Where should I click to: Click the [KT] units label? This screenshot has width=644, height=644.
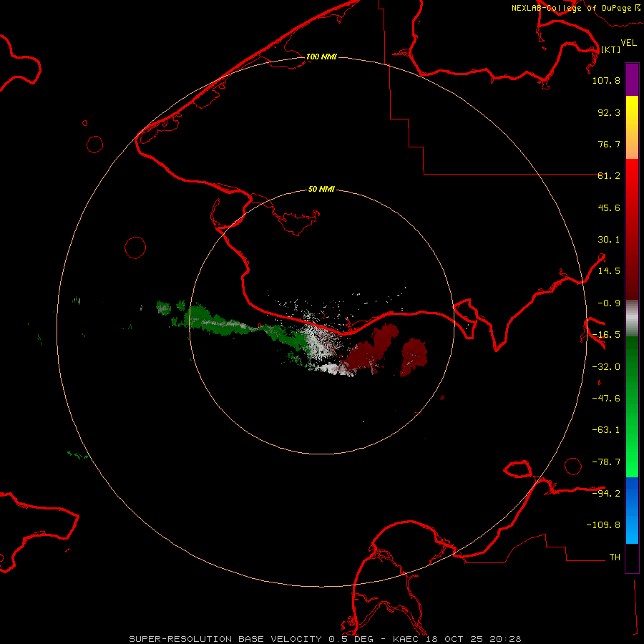[x=610, y=49]
